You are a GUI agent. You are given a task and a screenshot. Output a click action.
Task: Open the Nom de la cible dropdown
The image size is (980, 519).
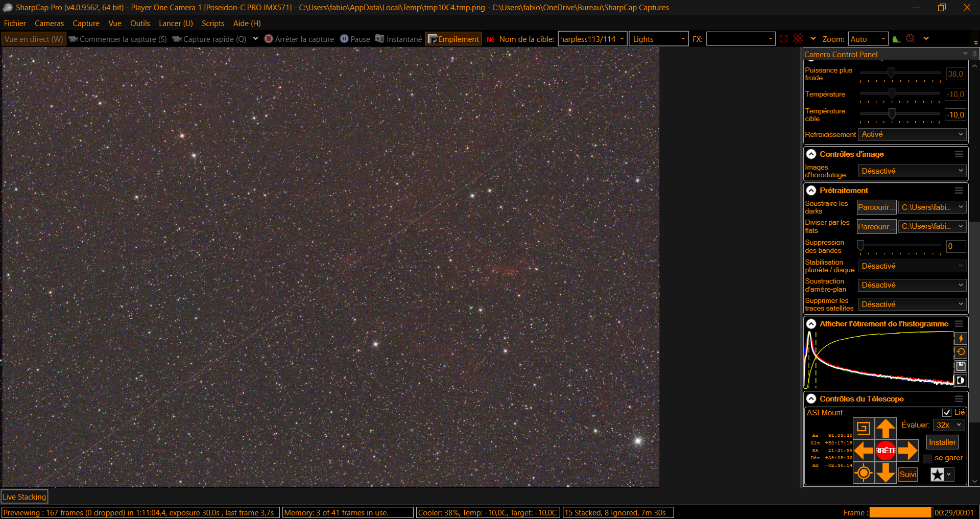592,39
